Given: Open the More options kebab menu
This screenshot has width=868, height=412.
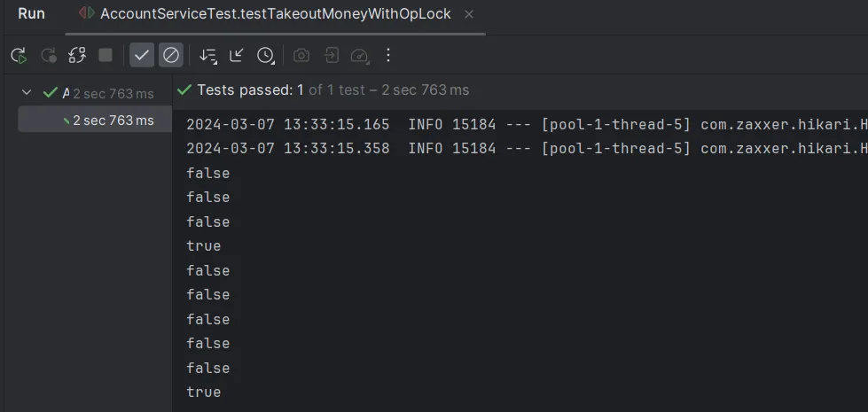Looking at the screenshot, I should coord(387,55).
